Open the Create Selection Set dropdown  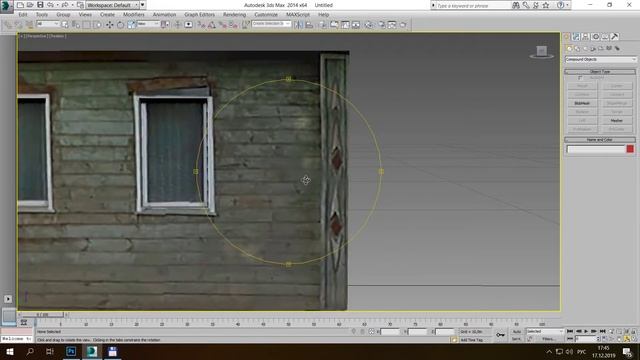point(271,24)
